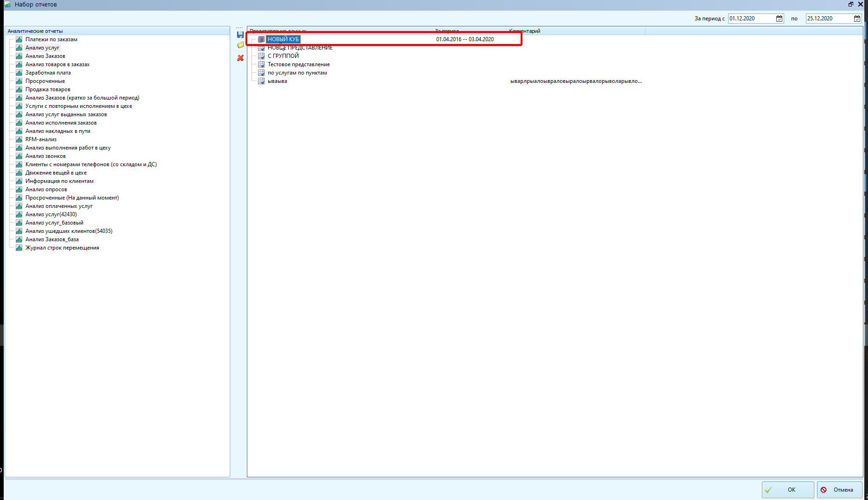This screenshot has width=868, height=500.
Task: Confirm with the OK button
Action: coord(787,490)
